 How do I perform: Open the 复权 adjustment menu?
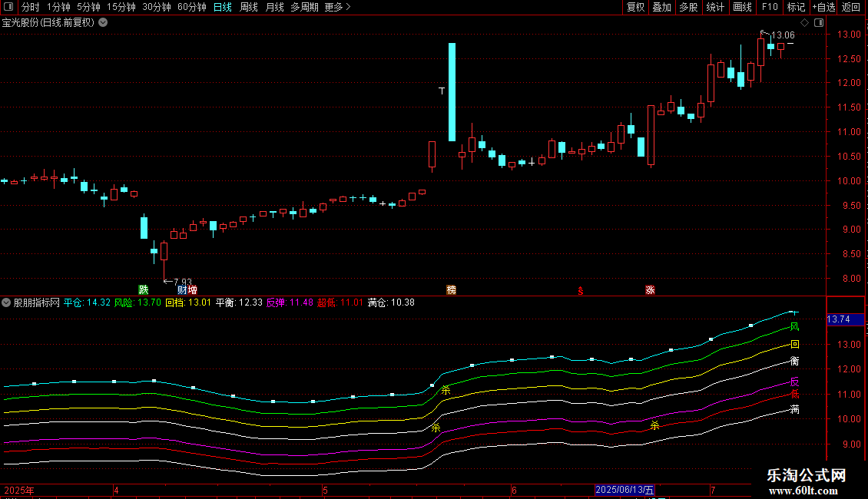635,7
